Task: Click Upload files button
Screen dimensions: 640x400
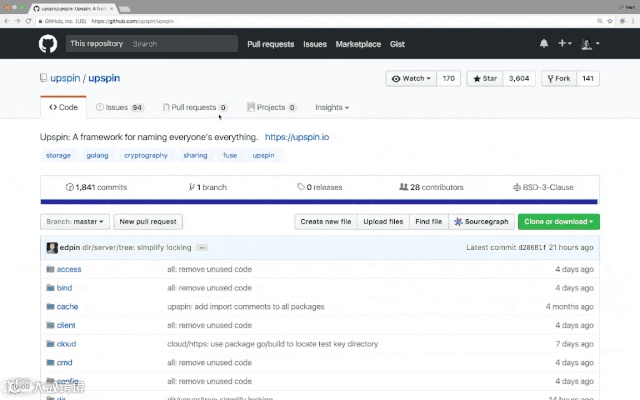Action: click(x=383, y=222)
